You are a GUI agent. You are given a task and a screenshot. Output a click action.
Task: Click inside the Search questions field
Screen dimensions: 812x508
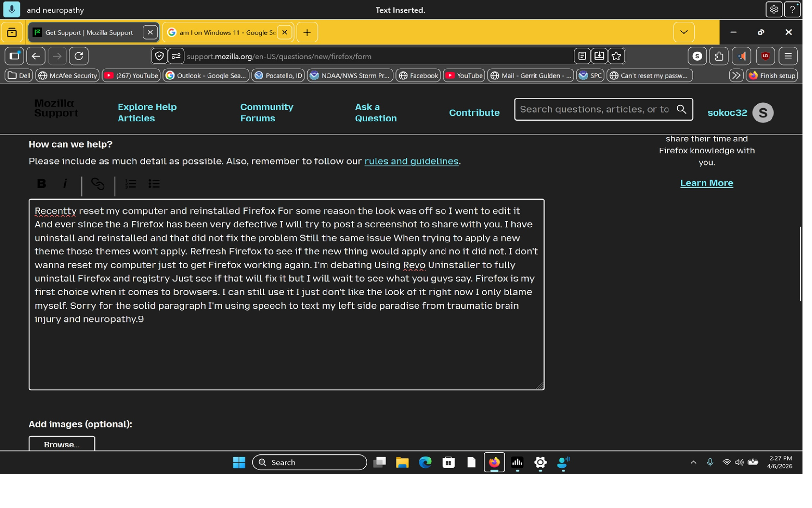(x=594, y=109)
